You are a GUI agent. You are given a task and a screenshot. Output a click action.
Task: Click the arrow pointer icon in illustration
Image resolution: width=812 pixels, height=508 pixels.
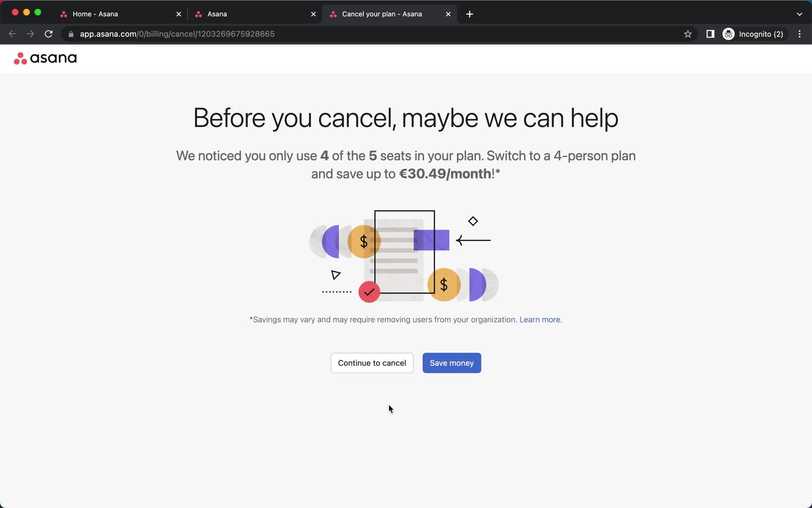point(336,274)
